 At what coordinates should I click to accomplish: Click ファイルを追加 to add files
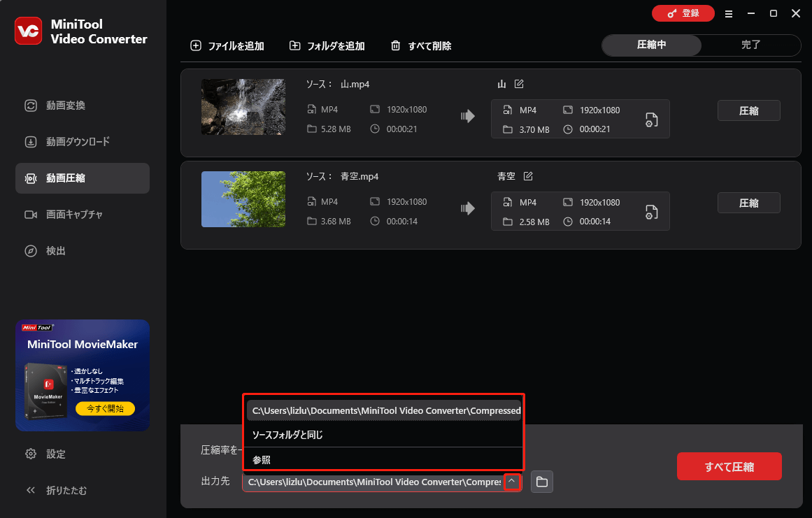point(227,46)
